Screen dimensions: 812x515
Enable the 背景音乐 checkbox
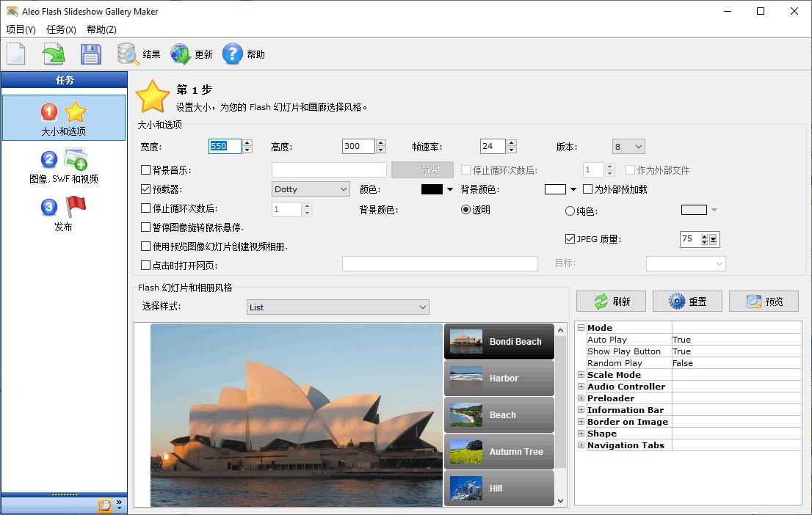(x=146, y=170)
